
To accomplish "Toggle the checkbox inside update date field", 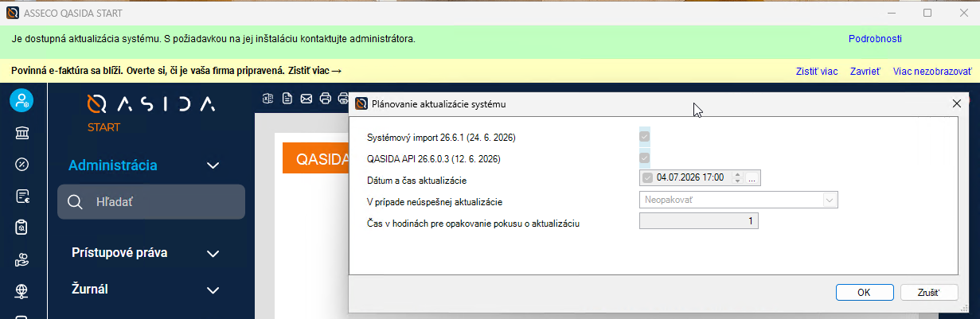I will tap(647, 177).
